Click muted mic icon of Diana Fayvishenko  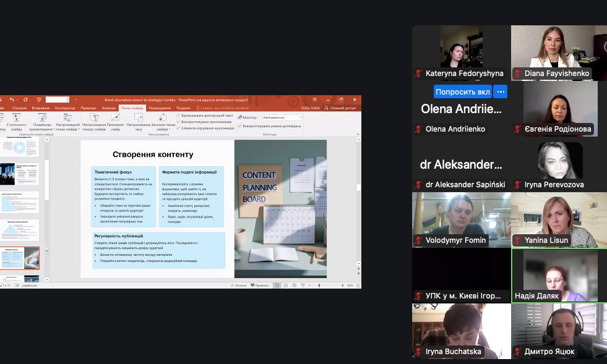tap(517, 74)
